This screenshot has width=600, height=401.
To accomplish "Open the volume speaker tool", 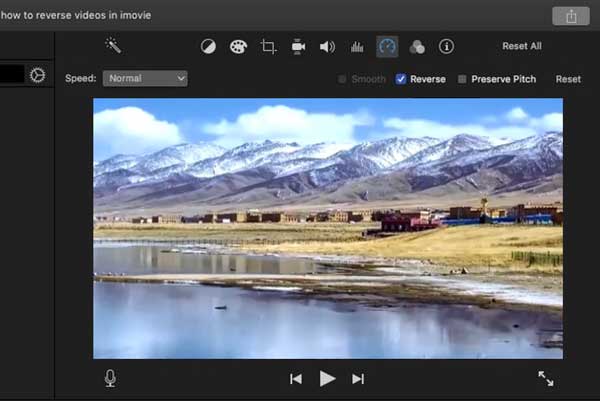I will pyautogui.click(x=327, y=47).
